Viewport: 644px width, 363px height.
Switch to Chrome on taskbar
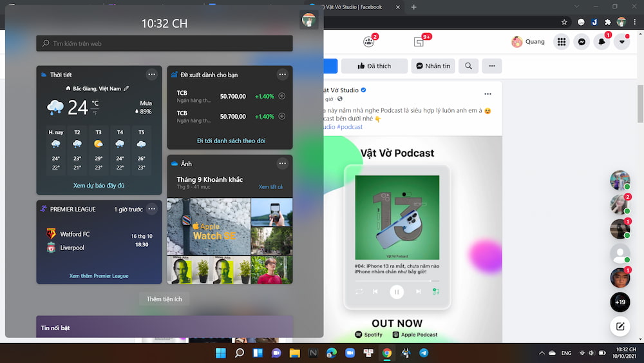click(387, 353)
